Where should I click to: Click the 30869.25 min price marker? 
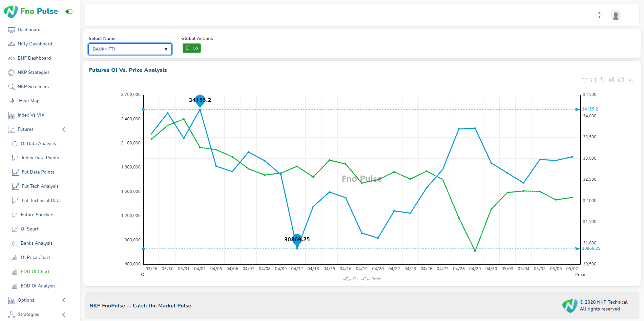297,241
